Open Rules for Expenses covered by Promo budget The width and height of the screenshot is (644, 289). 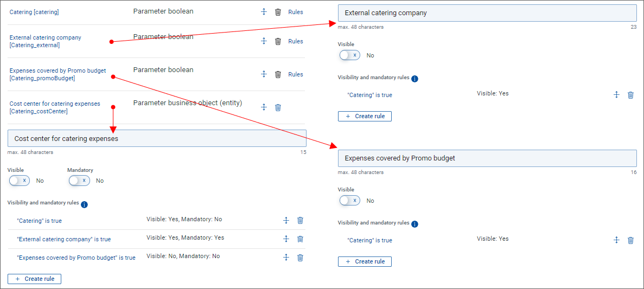click(296, 74)
